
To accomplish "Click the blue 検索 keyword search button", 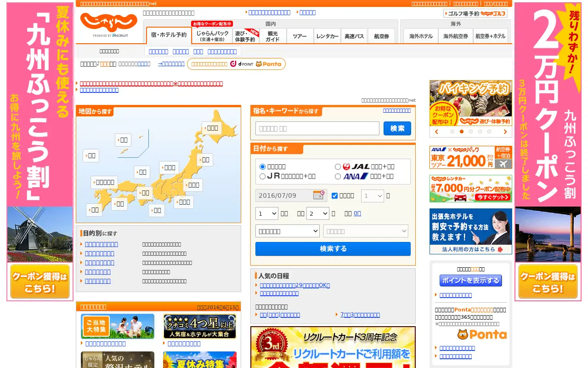I will [x=397, y=128].
